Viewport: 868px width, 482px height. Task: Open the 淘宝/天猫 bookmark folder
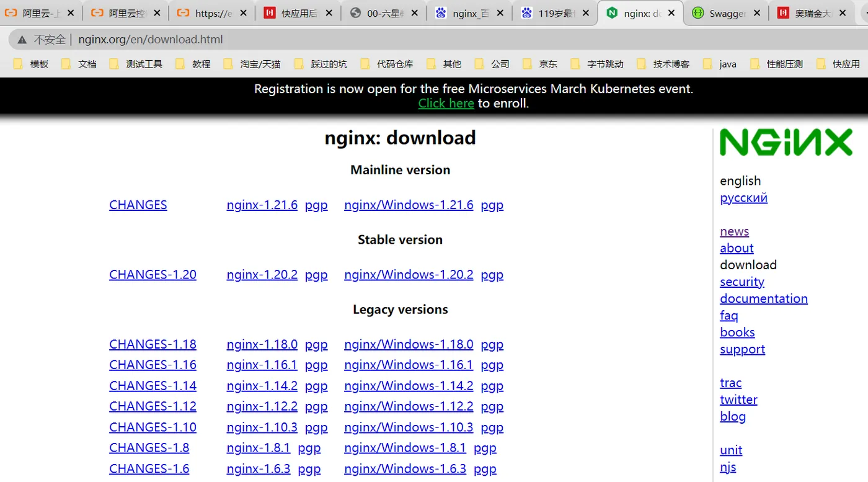pos(252,64)
